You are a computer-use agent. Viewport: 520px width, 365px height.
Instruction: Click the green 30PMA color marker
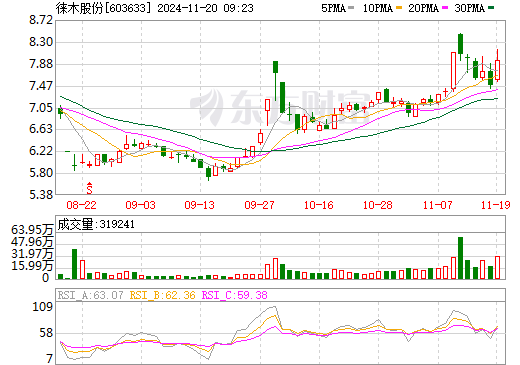[x=491, y=8]
